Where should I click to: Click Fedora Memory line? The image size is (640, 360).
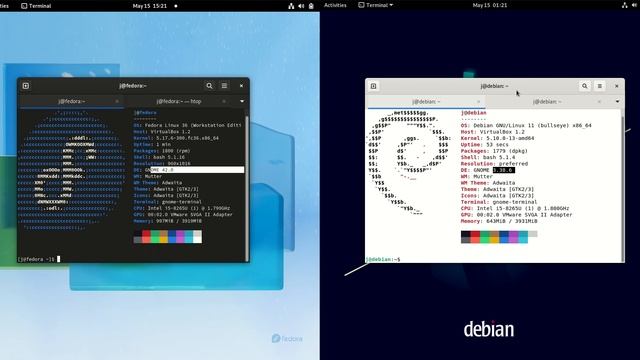click(167, 221)
